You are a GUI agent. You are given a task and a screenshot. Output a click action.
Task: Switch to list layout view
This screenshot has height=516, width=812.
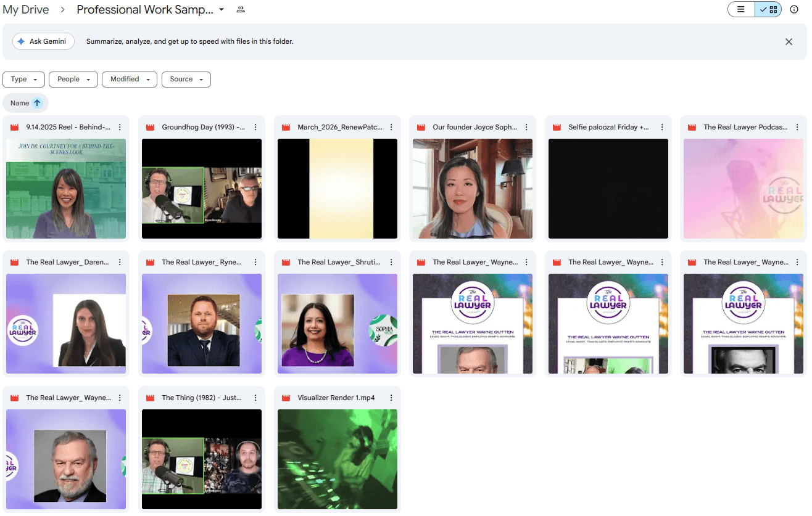[741, 9]
